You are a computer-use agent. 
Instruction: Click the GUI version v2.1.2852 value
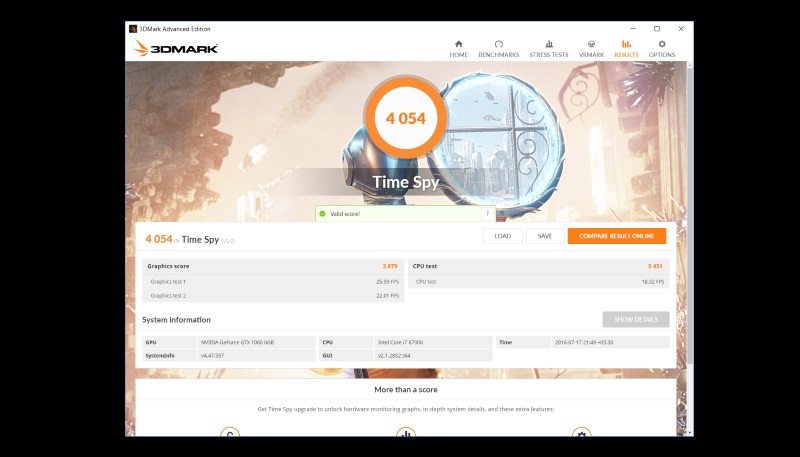[x=394, y=356]
